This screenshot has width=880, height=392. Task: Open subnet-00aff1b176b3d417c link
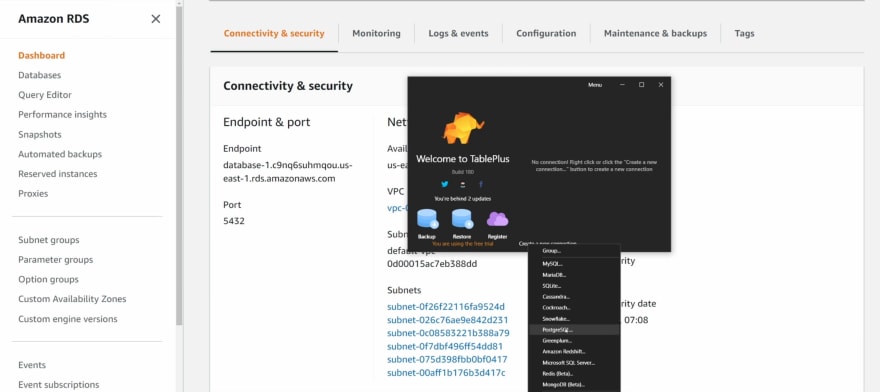click(x=446, y=373)
